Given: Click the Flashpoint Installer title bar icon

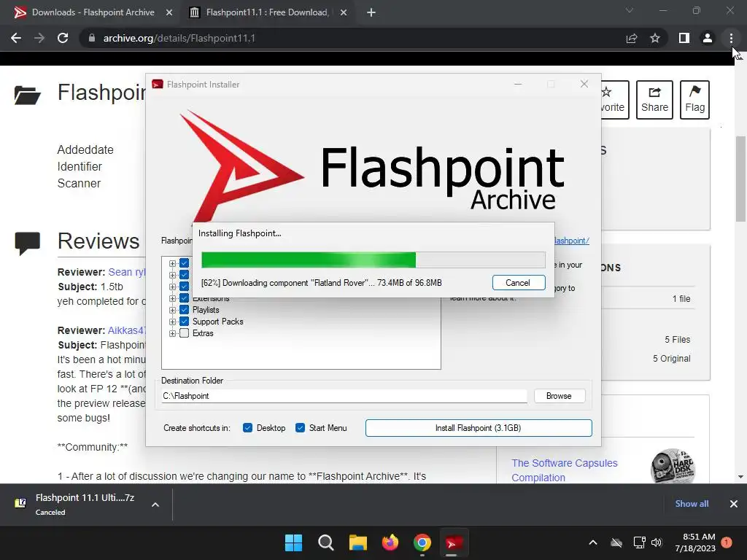Looking at the screenshot, I should (x=158, y=85).
